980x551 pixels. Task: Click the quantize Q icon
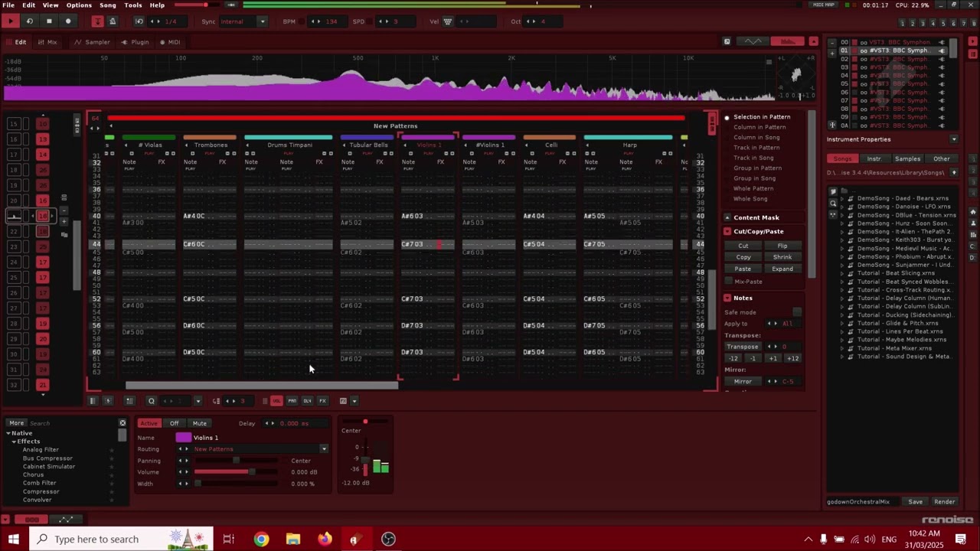152,401
